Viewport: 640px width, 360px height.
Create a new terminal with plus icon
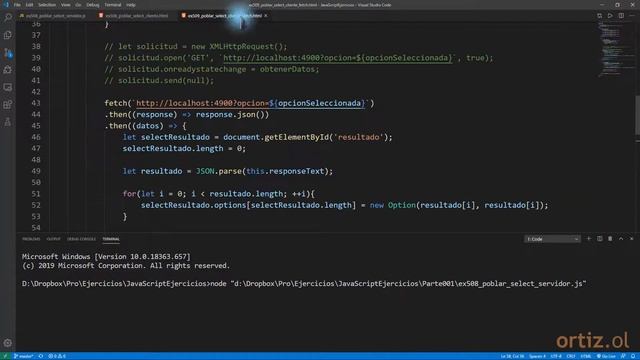589,239
